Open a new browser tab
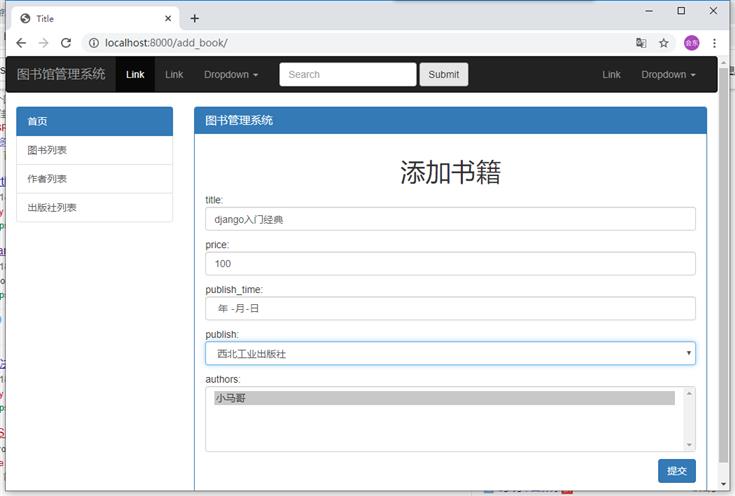This screenshot has height=496, width=735. (195, 18)
